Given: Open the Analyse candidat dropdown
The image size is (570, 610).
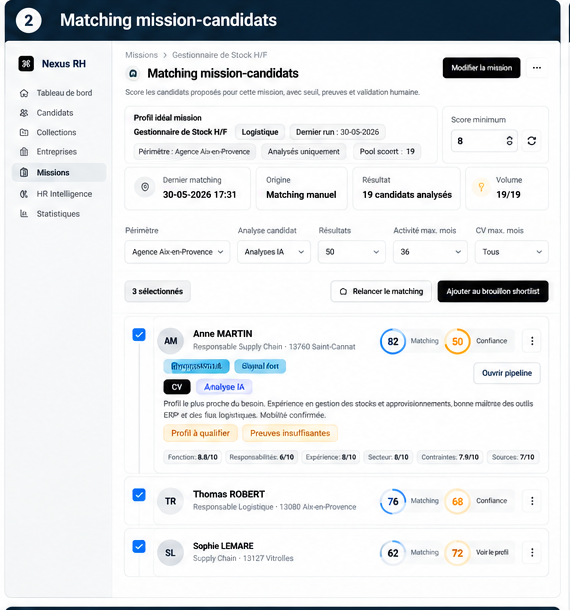Looking at the screenshot, I should click(x=274, y=252).
